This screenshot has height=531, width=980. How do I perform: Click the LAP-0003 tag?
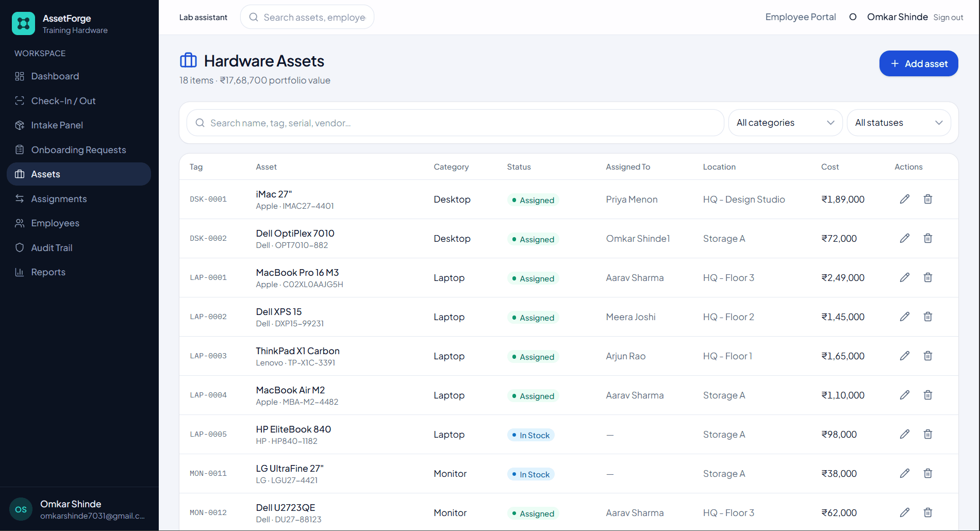point(208,356)
